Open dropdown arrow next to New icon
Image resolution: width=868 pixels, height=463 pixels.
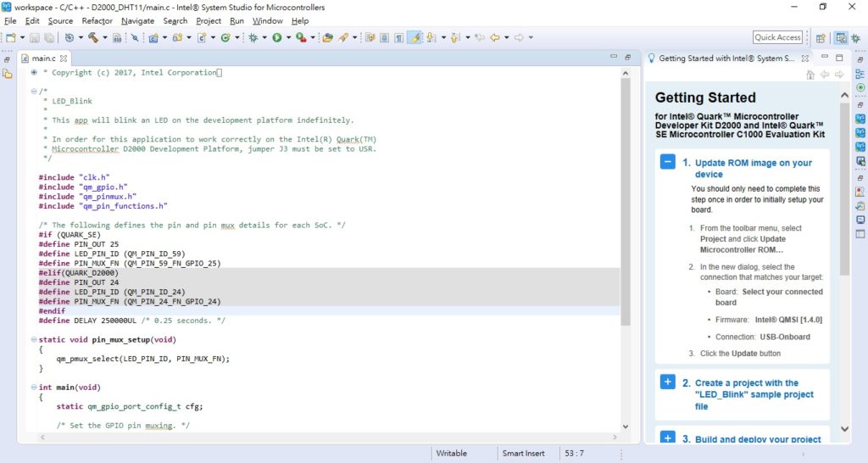[22, 37]
